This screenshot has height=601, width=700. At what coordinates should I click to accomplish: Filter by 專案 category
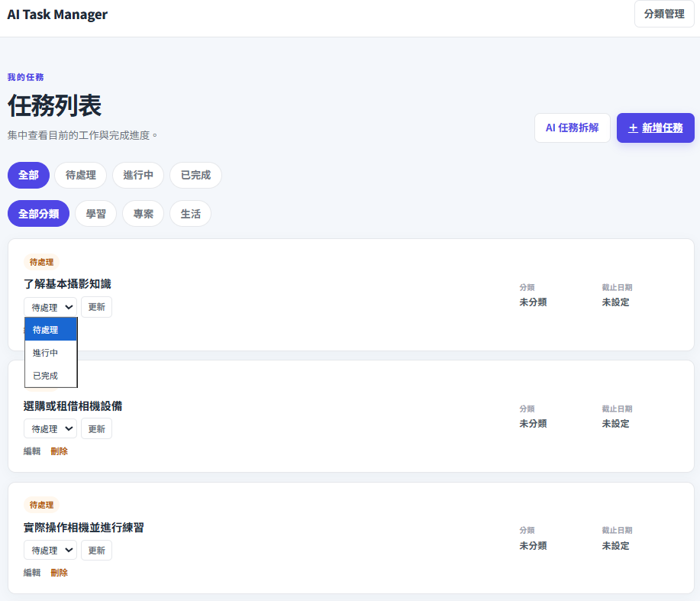click(x=144, y=214)
